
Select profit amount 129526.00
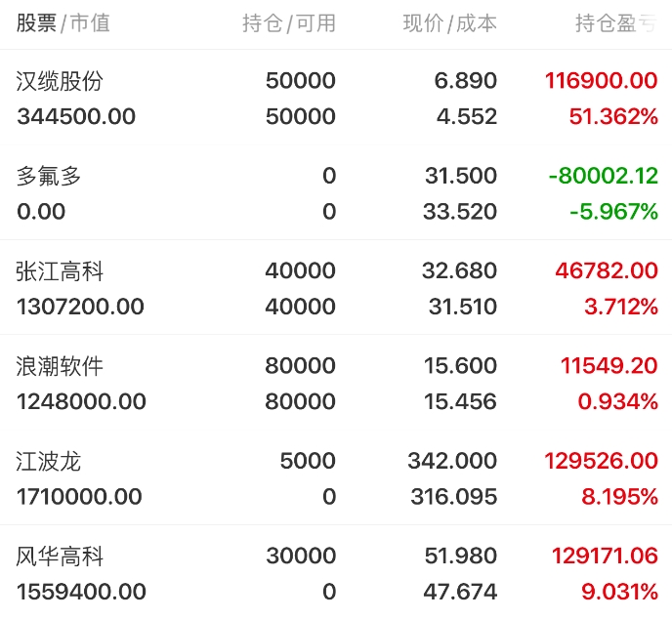pos(601,461)
